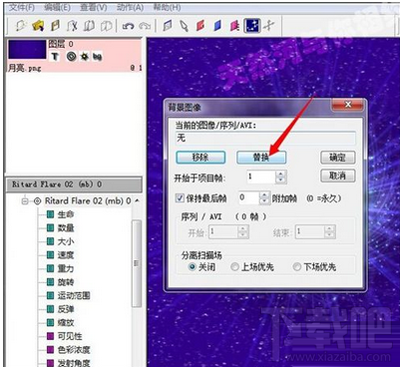Screen dimensions: 400x367
Task: Click the Redo arrow icon
Action: point(145,26)
